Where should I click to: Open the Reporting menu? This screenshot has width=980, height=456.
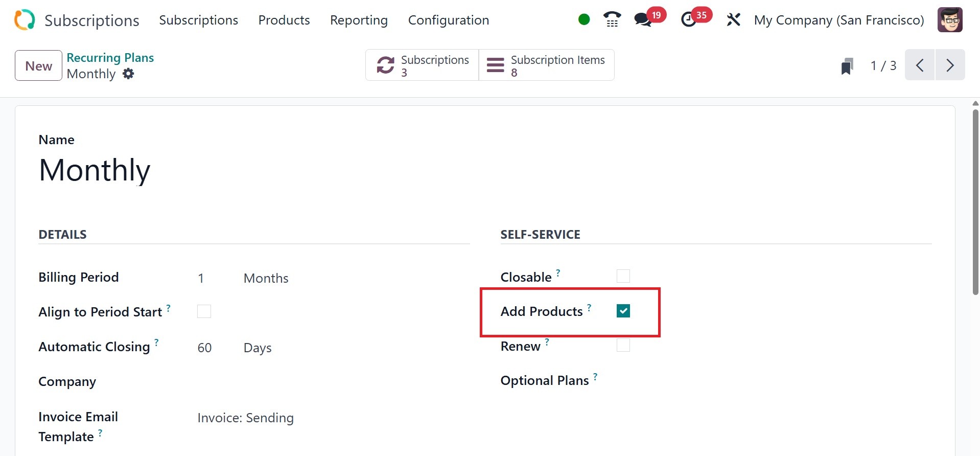[x=359, y=20]
